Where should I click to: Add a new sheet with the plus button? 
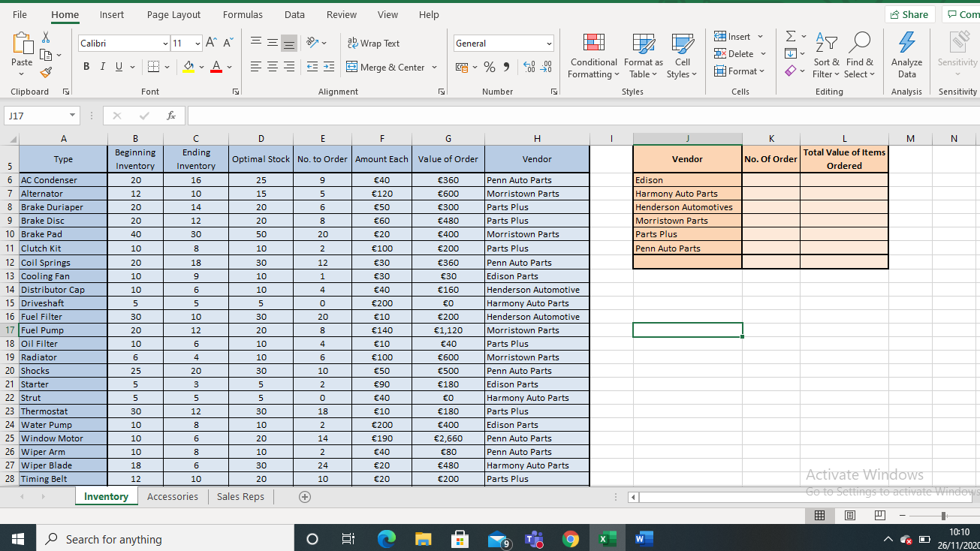[x=304, y=496]
